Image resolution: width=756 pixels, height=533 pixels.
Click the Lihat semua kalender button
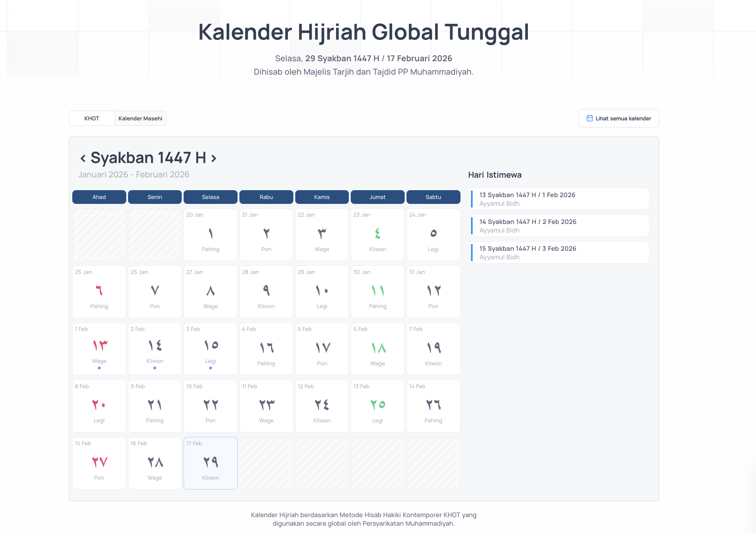tap(618, 118)
